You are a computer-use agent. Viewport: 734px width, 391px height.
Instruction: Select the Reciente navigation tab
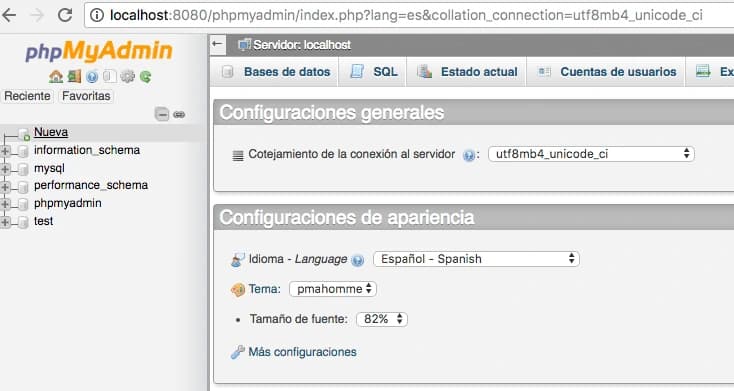click(27, 96)
